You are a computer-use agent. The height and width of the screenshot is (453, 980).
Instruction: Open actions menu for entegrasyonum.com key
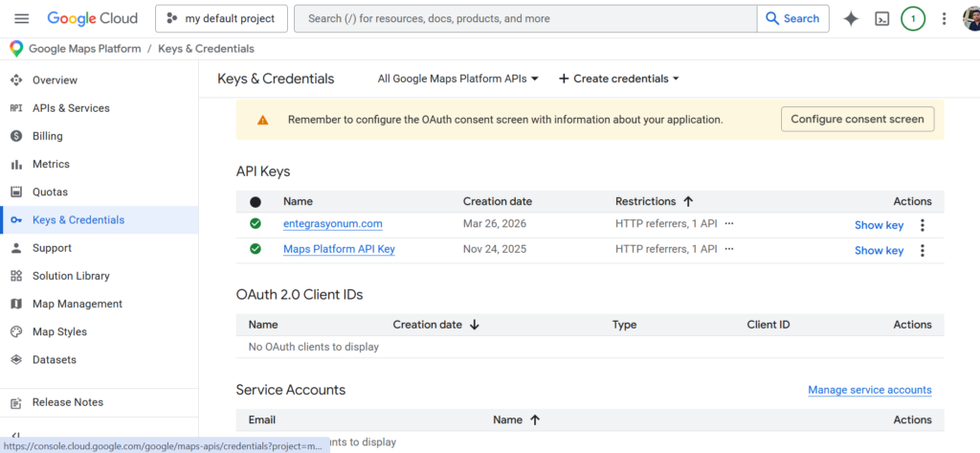pos(923,225)
